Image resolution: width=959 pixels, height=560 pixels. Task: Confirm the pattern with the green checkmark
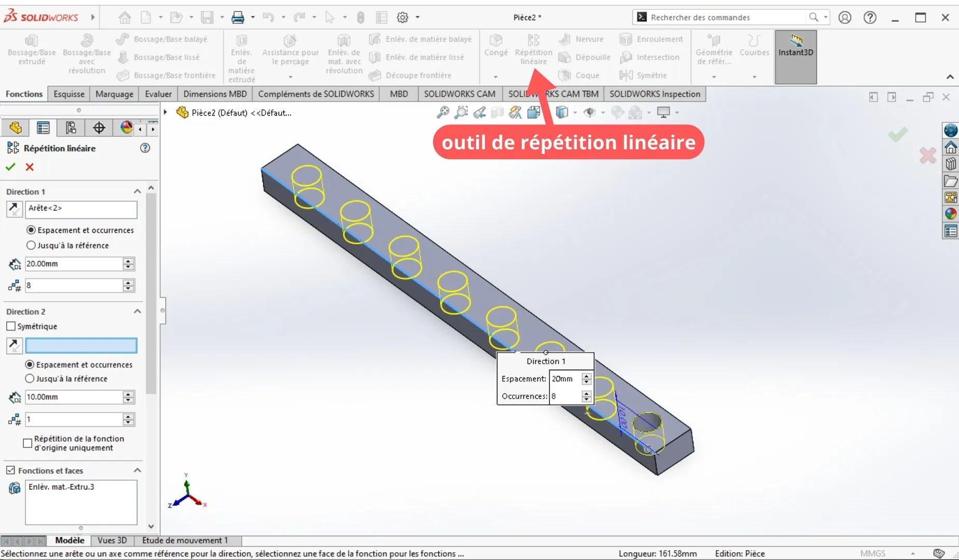(x=10, y=167)
